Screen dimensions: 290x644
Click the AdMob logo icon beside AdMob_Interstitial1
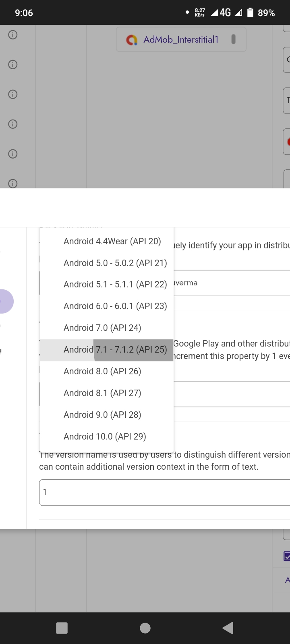[132, 40]
